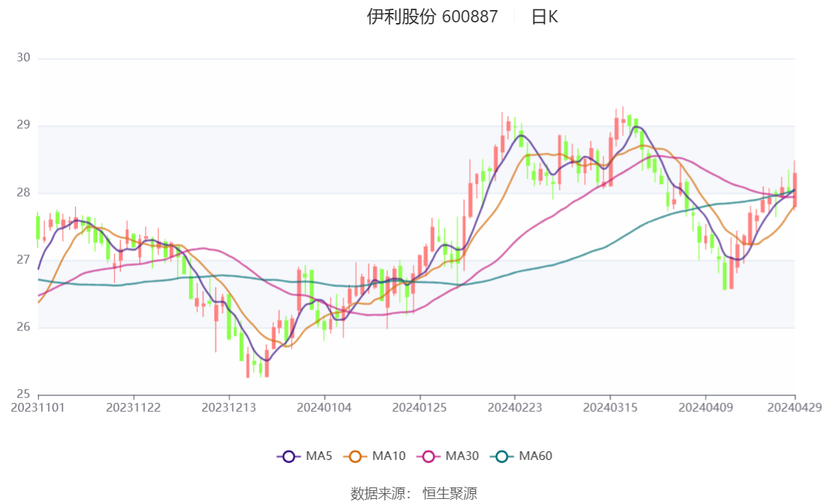Click the x-axis date 20240429

(x=795, y=407)
